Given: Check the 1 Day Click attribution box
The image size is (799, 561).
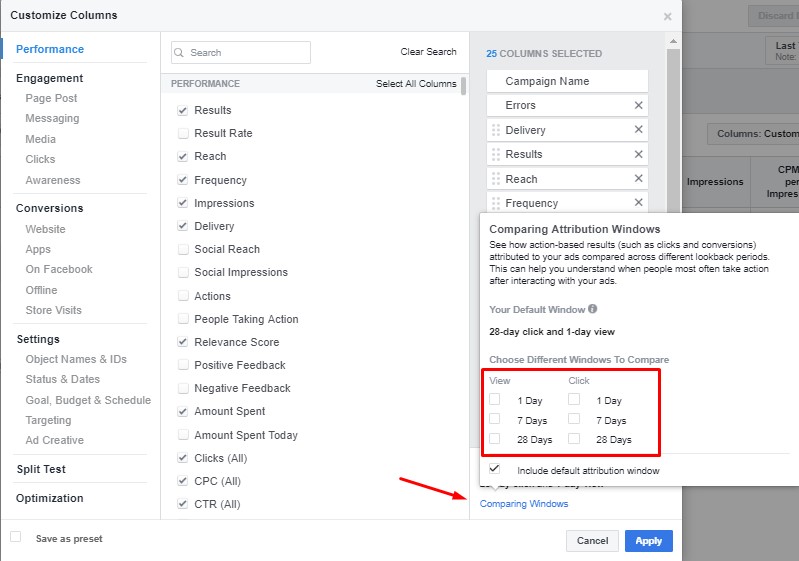Looking at the screenshot, I should pyautogui.click(x=574, y=399).
